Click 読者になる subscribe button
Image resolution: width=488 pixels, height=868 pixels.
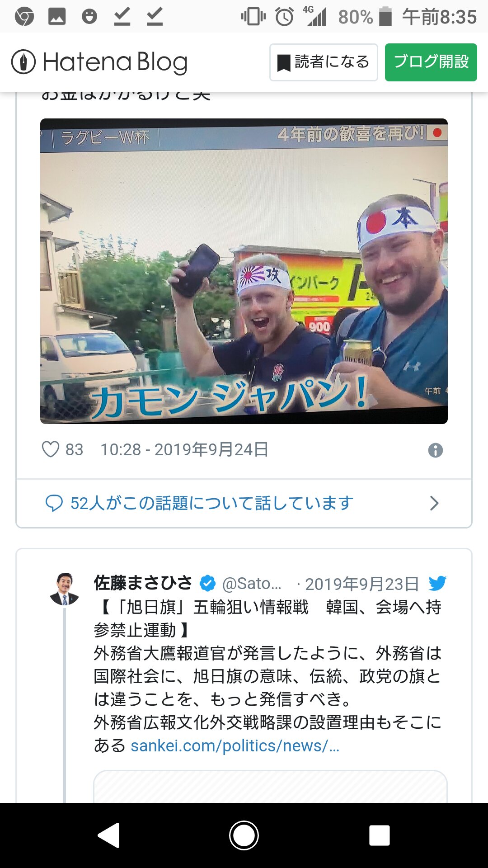click(324, 62)
